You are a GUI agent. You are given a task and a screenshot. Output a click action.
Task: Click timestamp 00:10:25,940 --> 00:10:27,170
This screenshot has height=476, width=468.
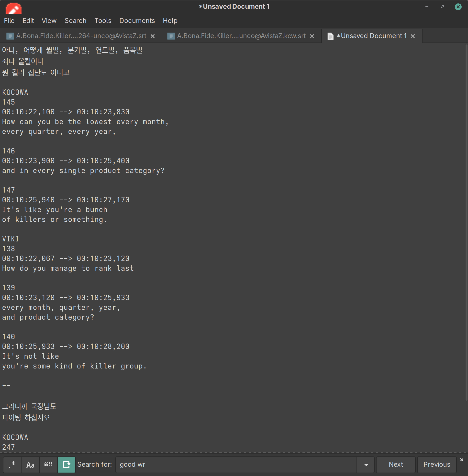[x=66, y=200]
